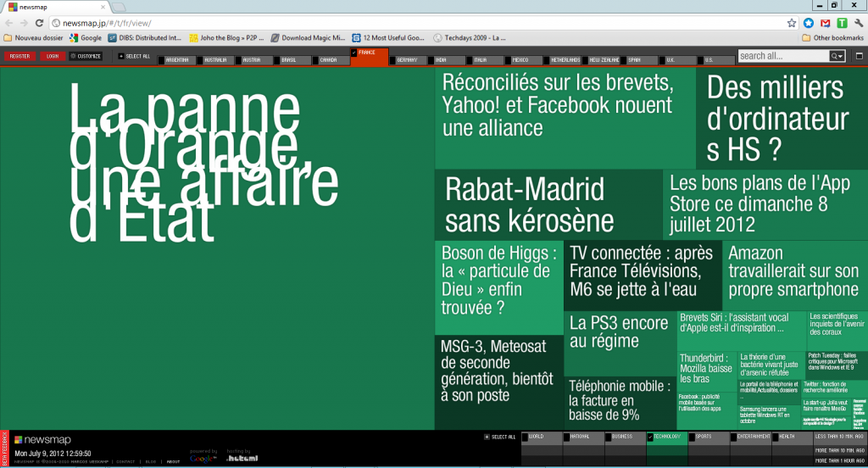Click the Google powered-by logo
Screen dimensions: 868x468
[203, 459]
